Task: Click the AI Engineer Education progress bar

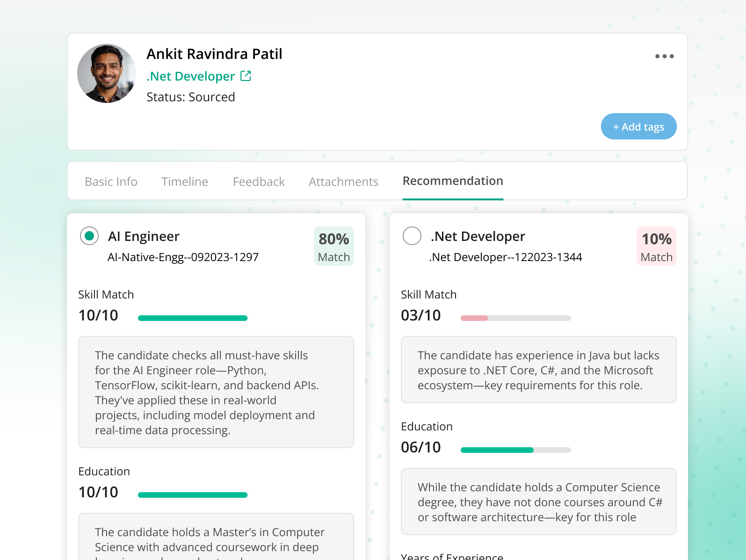Action: [x=193, y=495]
